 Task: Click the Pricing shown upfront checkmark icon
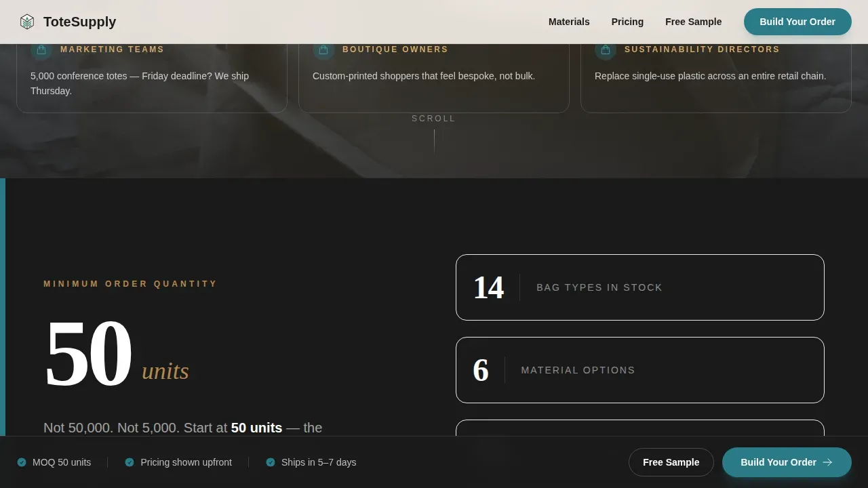point(130,462)
